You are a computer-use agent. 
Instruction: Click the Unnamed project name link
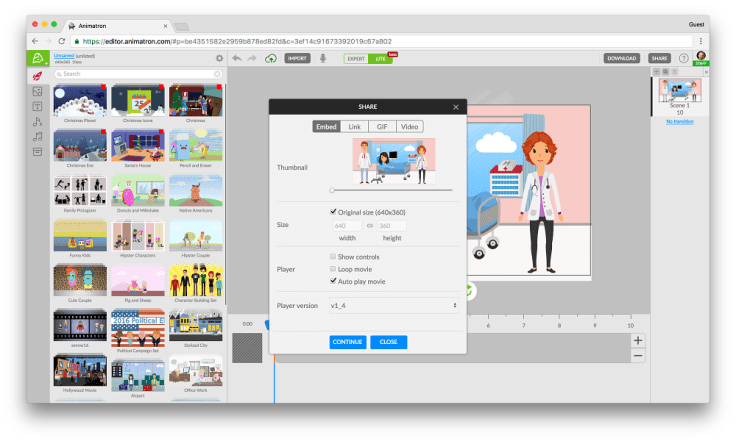click(64, 56)
